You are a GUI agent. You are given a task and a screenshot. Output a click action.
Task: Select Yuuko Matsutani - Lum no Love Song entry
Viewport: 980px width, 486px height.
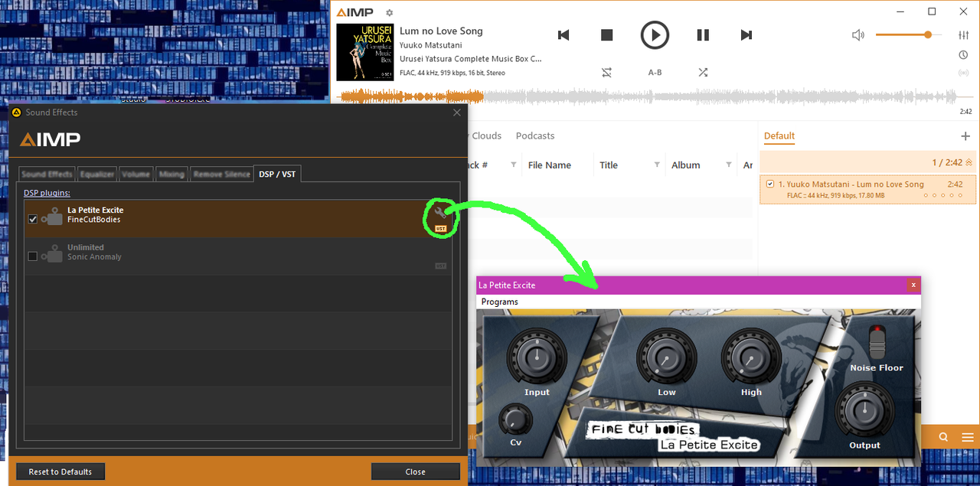point(869,189)
